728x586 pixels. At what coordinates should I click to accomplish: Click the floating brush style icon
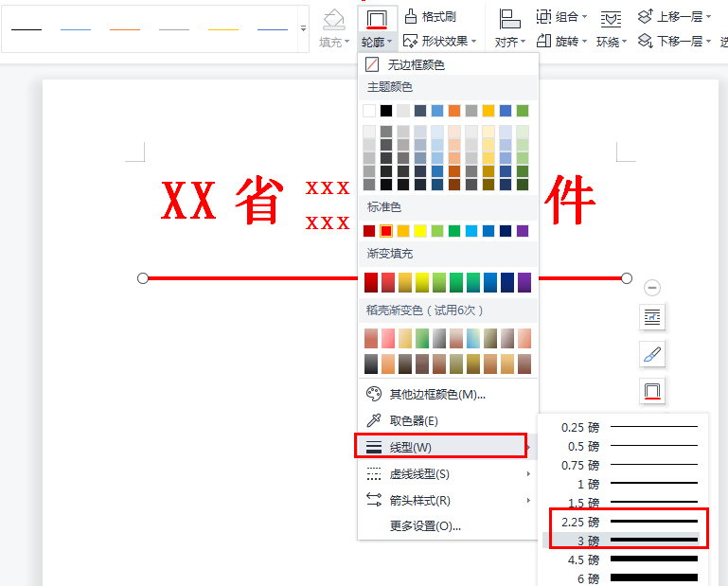click(652, 354)
